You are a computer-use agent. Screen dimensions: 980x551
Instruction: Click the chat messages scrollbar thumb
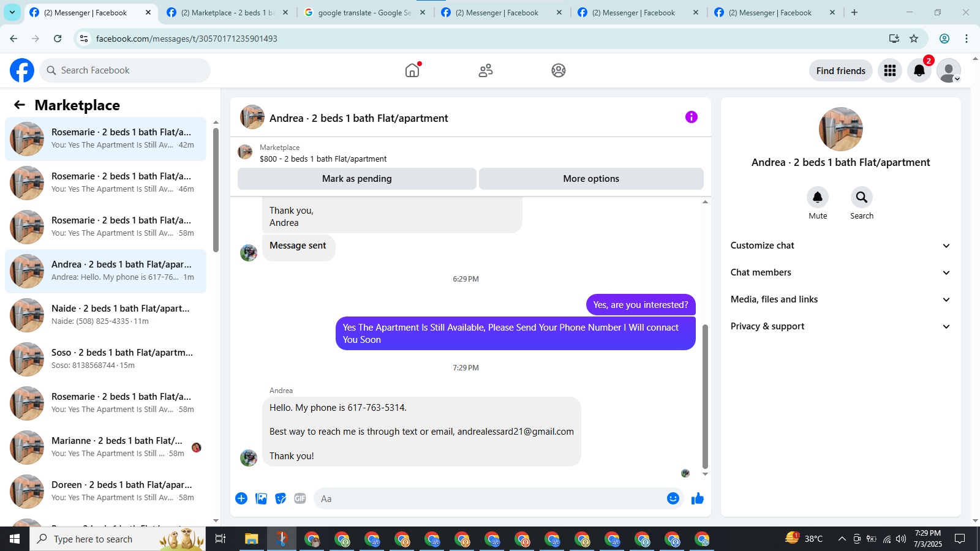point(705,397)
